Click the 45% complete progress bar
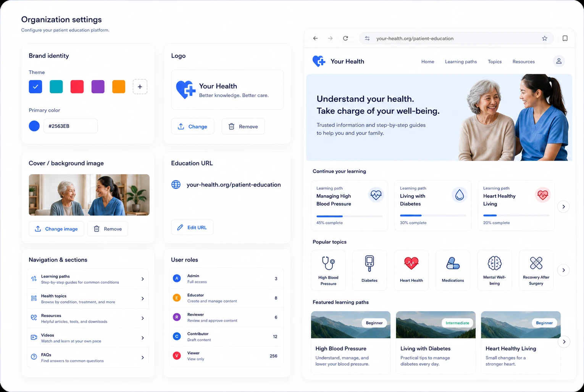 click(349, 216)
